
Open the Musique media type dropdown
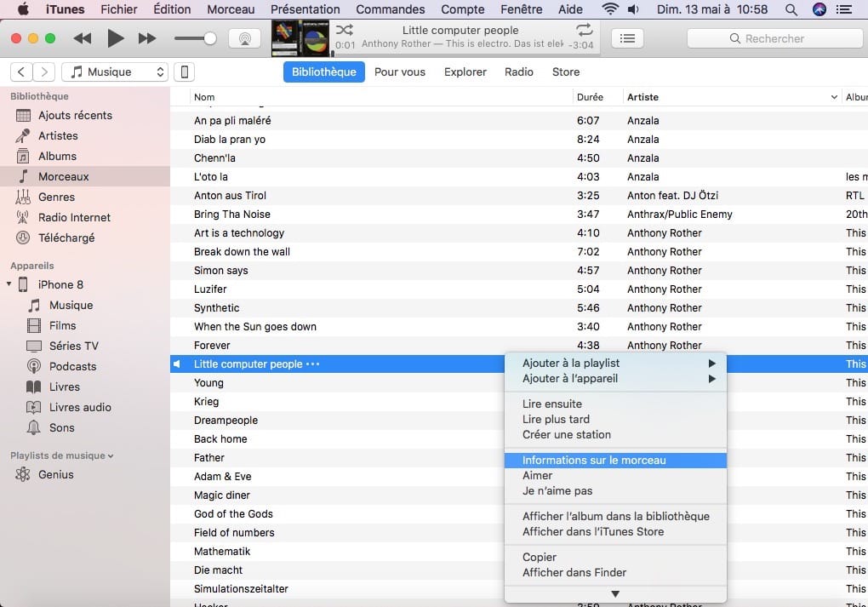(x=117, y=72)
